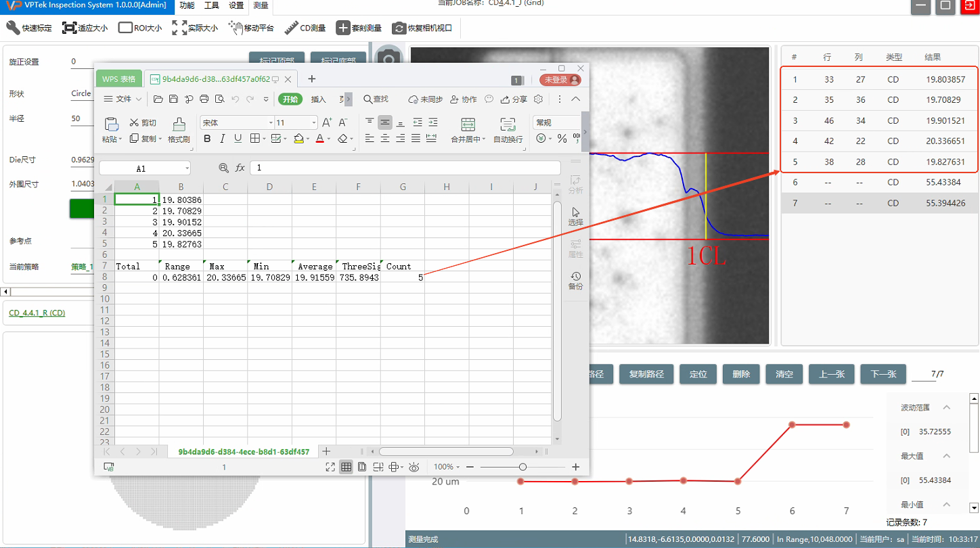Open the 工具 menu in VPTek
Screen dimensions: 980x548
point(212,5)
